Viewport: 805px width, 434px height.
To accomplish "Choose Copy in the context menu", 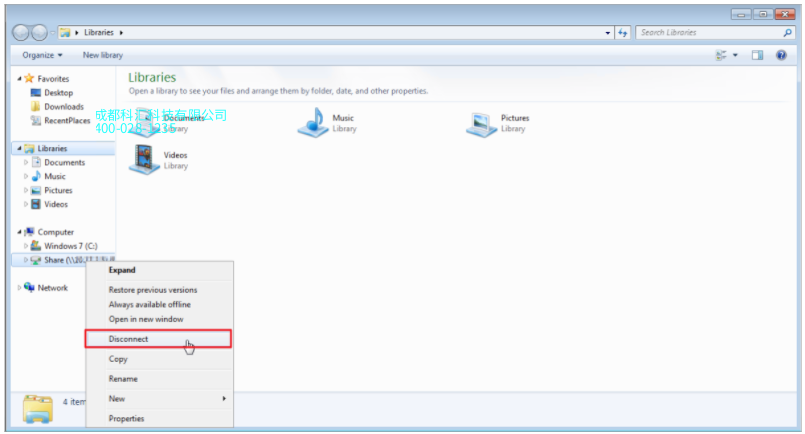I will coord(159,359).
